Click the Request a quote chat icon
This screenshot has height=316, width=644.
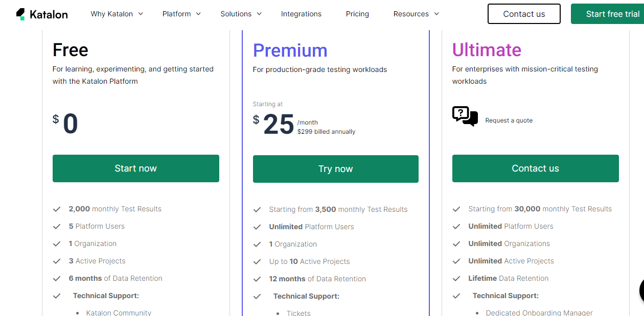(465, 116)
